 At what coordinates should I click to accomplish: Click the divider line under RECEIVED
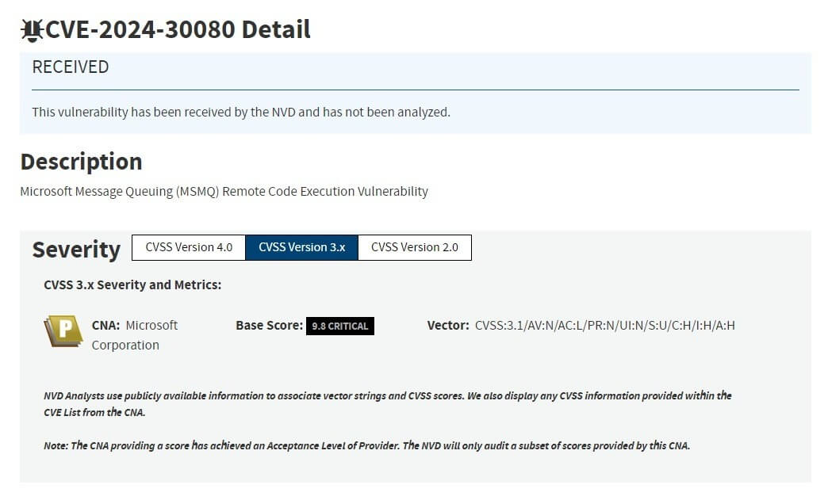pos(415,90)
